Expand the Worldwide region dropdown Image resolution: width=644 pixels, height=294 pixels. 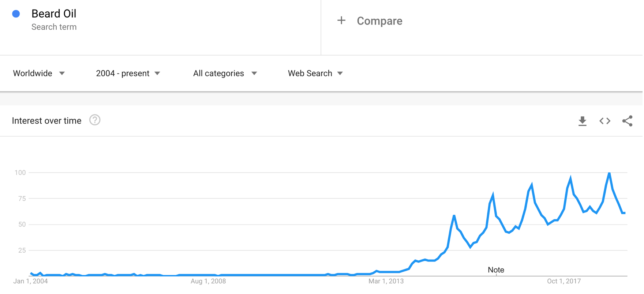pyautogui.click(x=39, y=73)
